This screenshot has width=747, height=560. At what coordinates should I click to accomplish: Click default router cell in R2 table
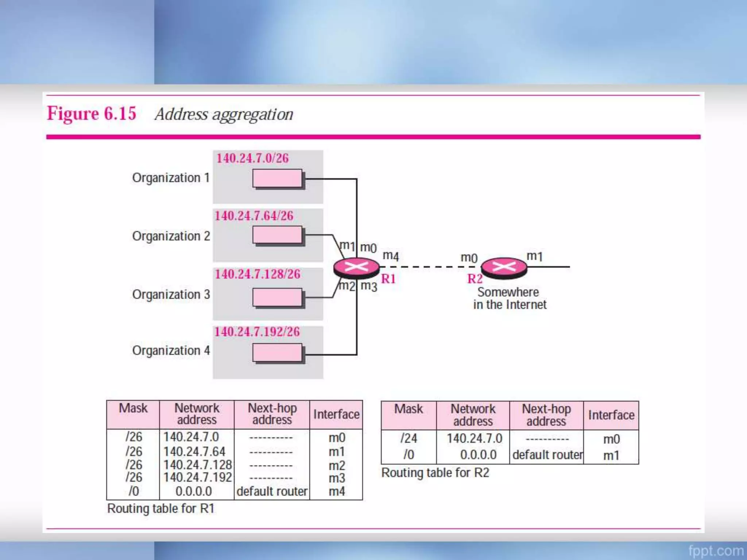tap(547, 455)
